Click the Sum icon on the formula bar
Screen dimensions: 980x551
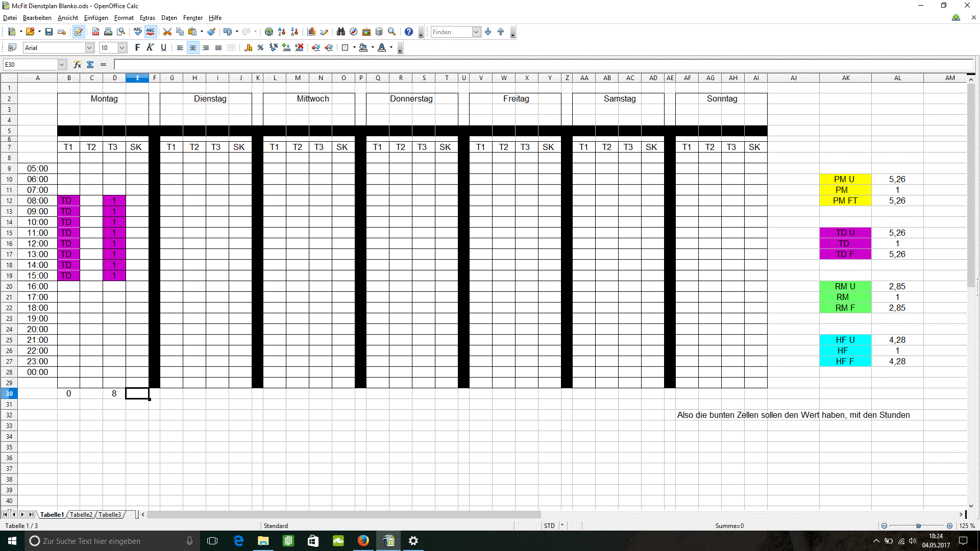point(89,64)
